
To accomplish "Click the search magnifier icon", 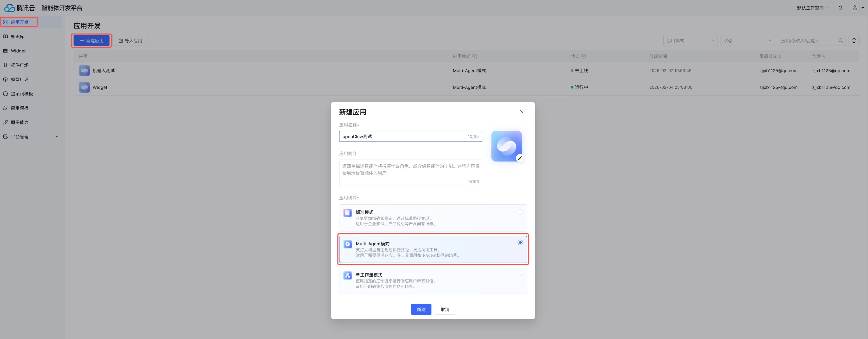I will click(840, 40).
